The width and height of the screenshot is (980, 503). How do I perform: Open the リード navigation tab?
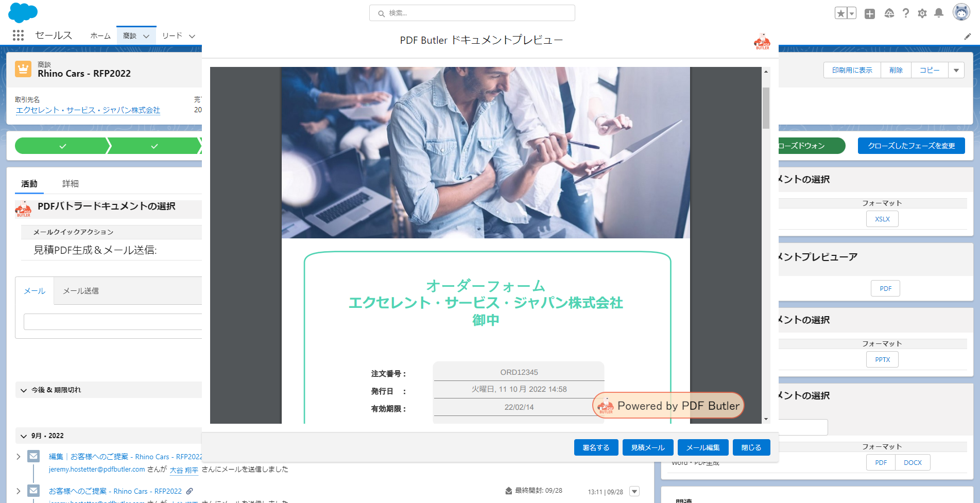click(172, 36)
